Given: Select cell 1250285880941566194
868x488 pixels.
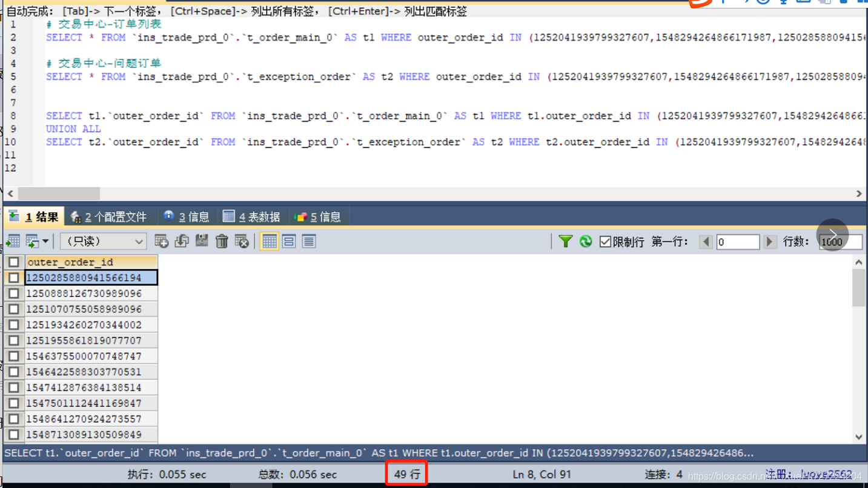Looking at the screenshot, I should coord(91,278).
